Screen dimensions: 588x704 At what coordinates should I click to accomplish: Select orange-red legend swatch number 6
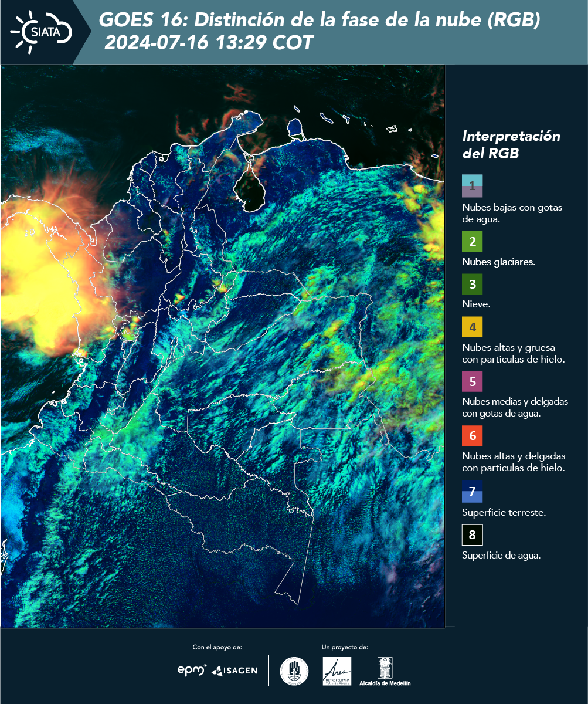tap(472, 436)
